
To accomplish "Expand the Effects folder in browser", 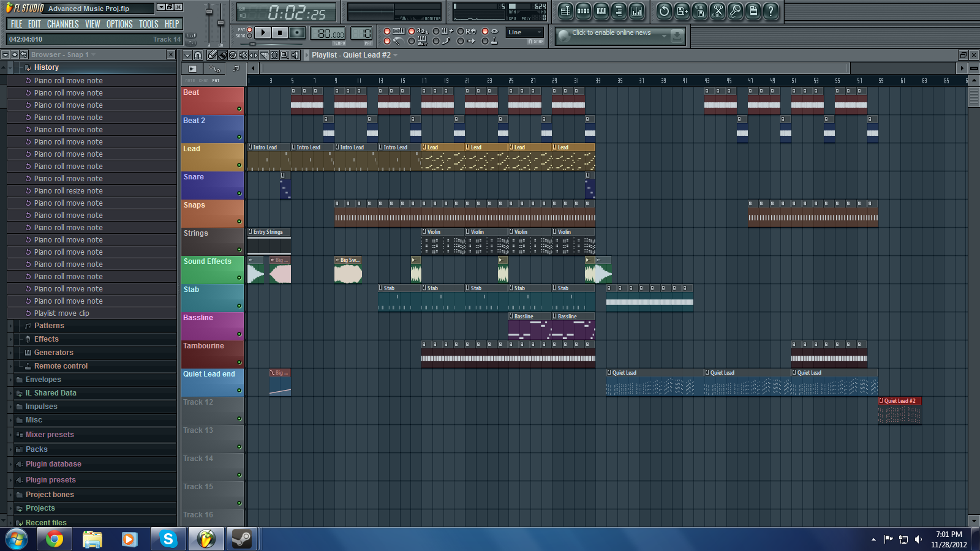I will click(x=47, y=339).
